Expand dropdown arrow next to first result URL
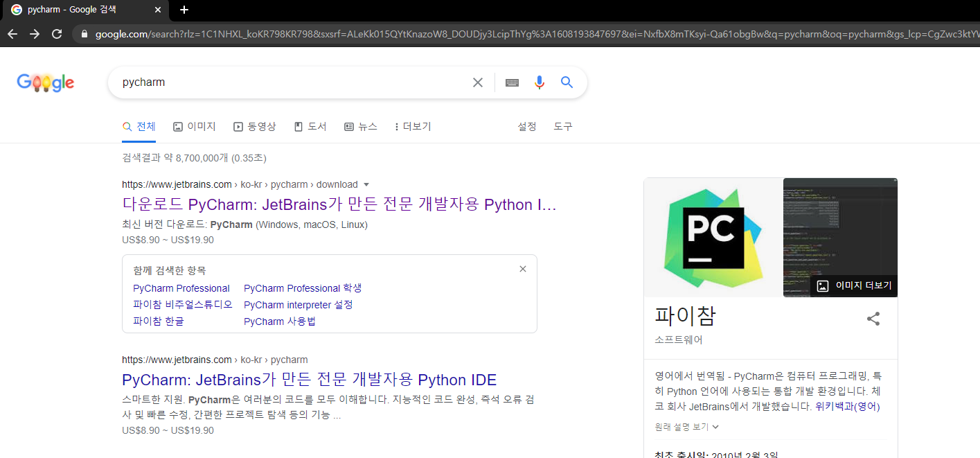980x458 pixels. pos(366,185)
